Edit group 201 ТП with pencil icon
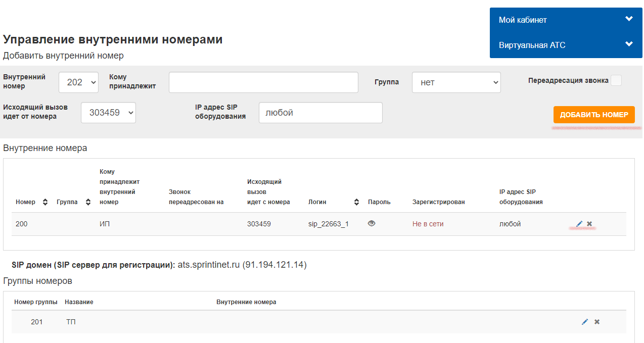 coord(585,322)
